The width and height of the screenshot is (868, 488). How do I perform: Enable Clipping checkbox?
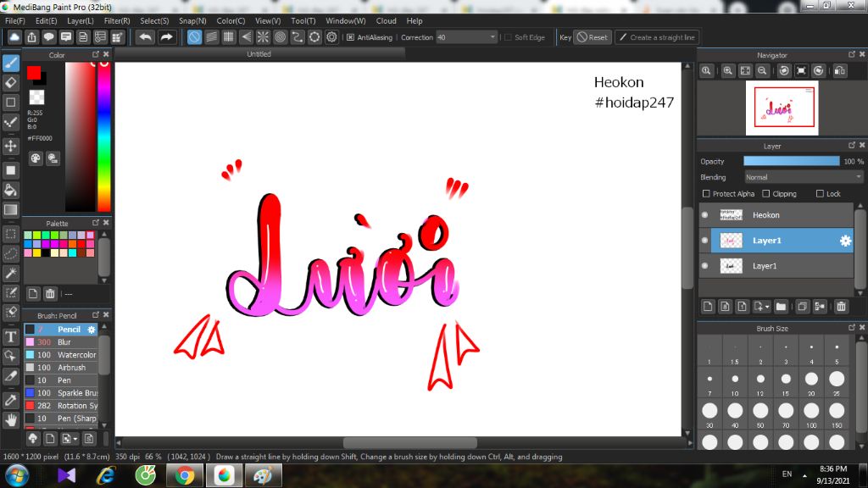[x=765, y=194]
